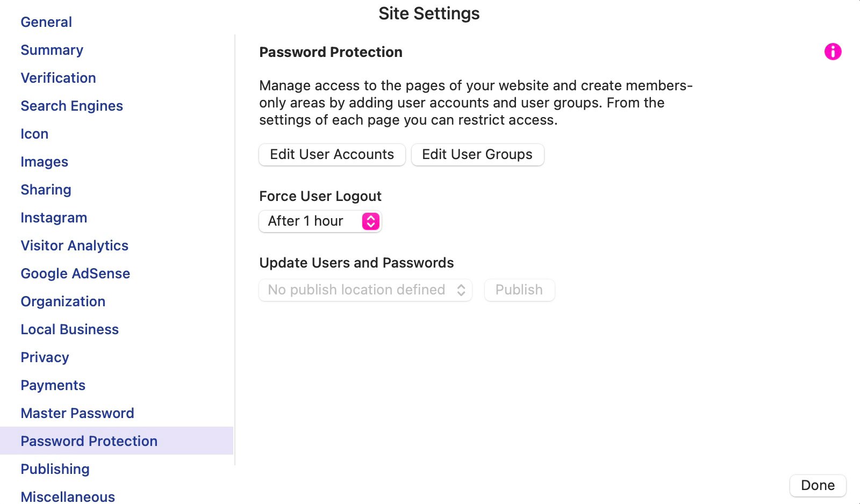Select Summary in the sidebar
Image resolution: width=860 pixels, height=504 pixels.
52,50
